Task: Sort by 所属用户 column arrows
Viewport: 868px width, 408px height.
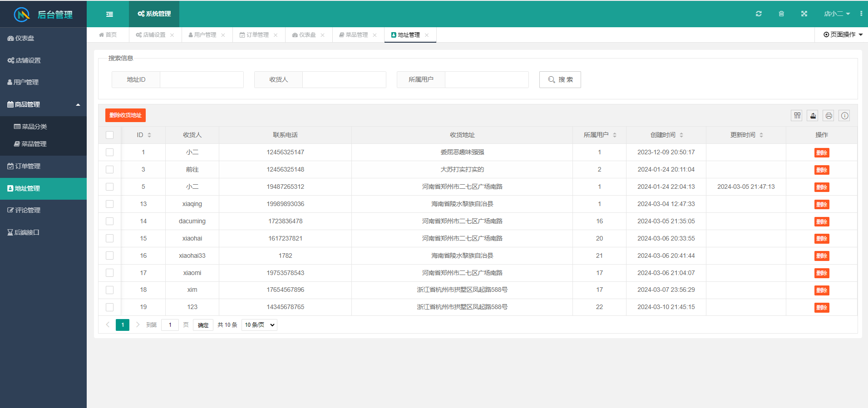Action: tap(615, 135)
